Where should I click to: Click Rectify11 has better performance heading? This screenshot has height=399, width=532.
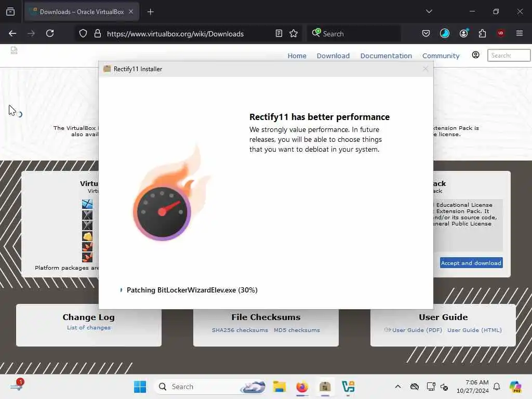(320, 117)
